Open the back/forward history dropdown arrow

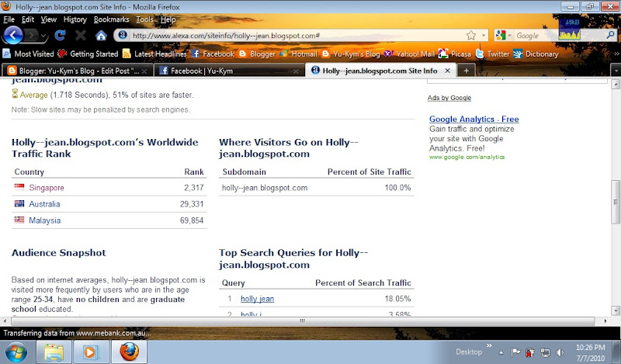[43, 36]
